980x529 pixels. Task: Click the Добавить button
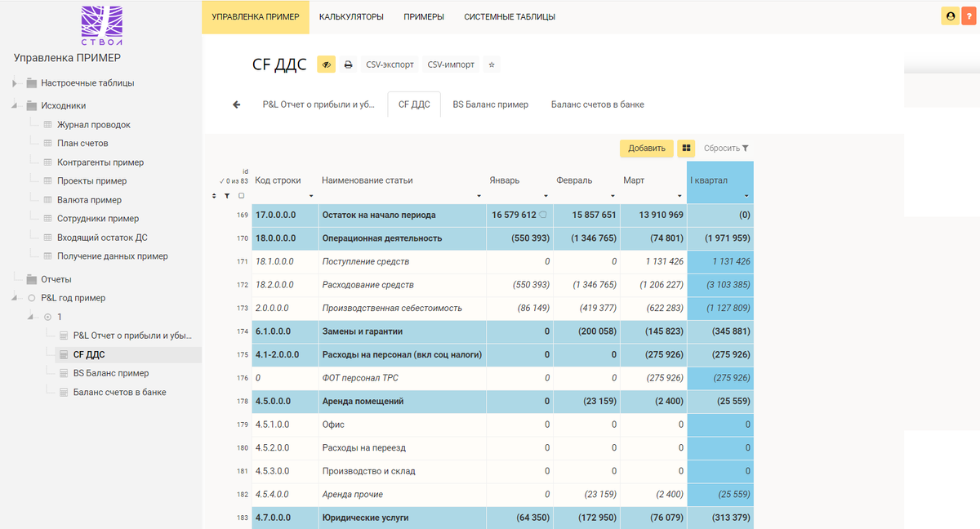click(647, 149)
